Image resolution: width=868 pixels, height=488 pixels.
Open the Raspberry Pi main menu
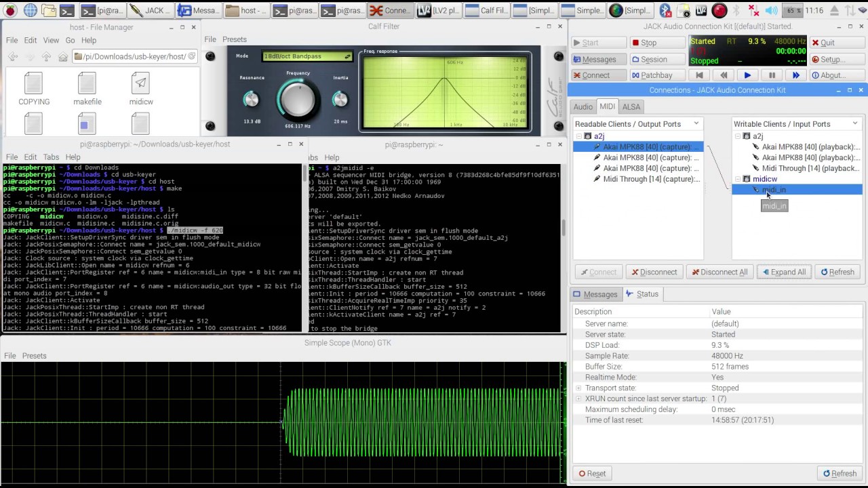point(10,10)
